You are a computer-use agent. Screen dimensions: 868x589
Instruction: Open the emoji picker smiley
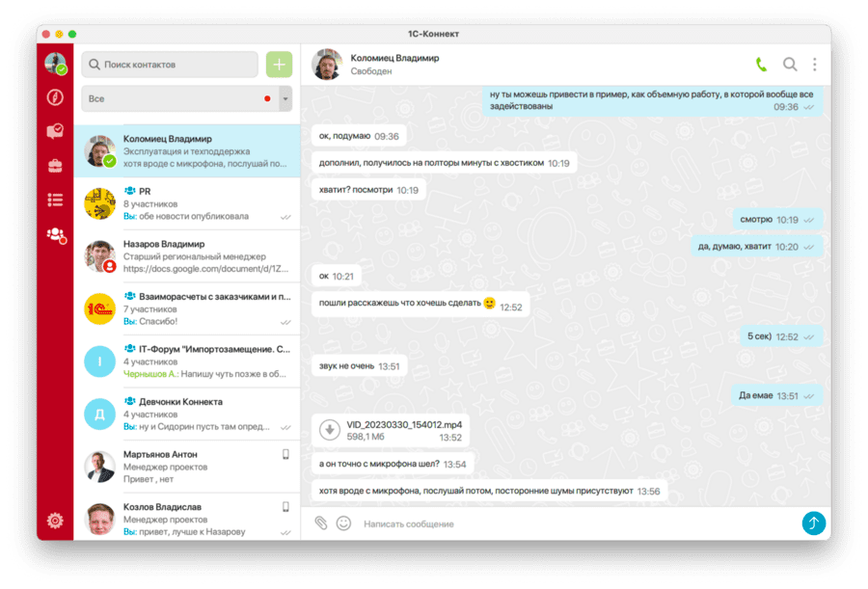[x=343, y=523]
